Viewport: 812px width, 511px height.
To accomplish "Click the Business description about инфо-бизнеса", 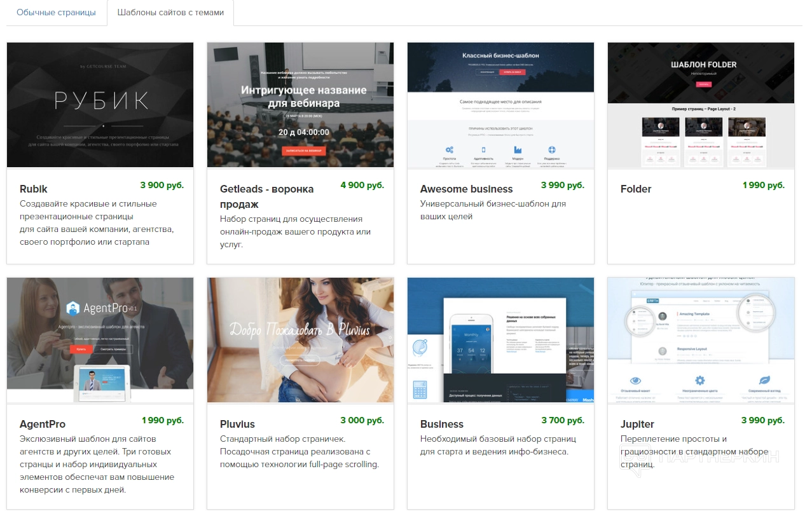I will tap(498, 446).
